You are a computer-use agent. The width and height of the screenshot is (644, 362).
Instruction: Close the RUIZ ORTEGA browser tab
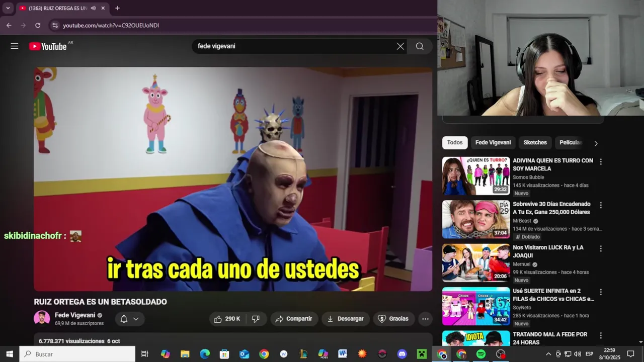103,8
